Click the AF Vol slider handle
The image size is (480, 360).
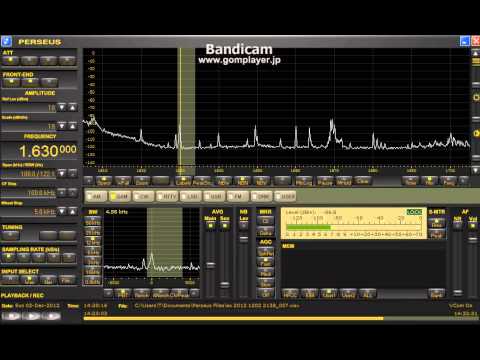pos(472,239)
